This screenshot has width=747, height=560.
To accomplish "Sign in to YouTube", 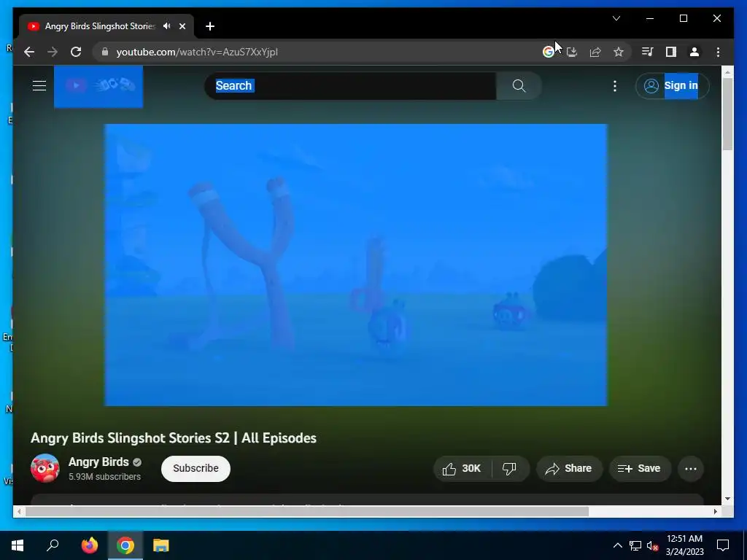I will click(x=672, y=86).
